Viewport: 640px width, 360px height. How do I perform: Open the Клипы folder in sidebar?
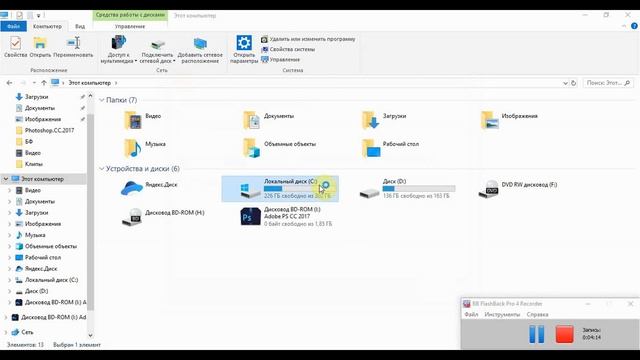coord(33,164)
